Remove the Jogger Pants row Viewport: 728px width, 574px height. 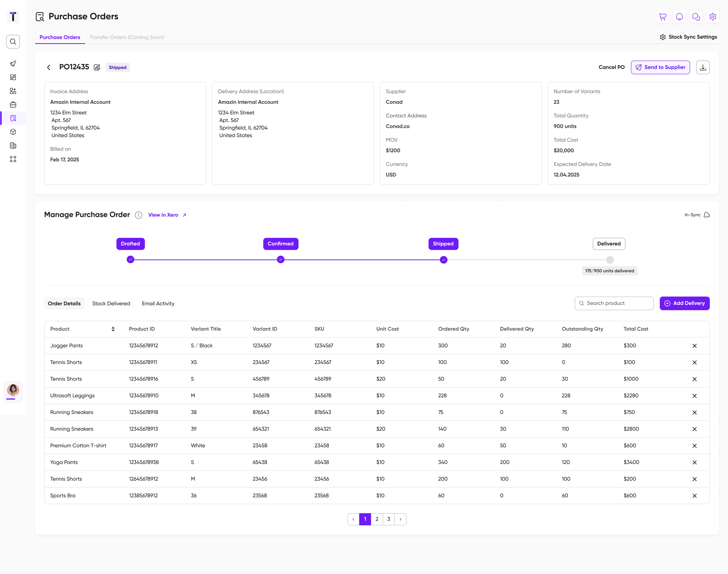click(695, 346)
